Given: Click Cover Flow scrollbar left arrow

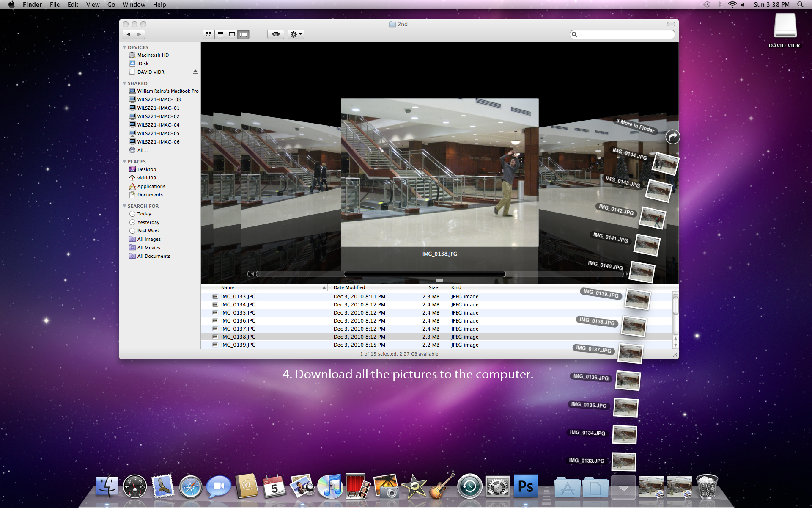Looking at the screenshot, I should click(x=252, y=274).
